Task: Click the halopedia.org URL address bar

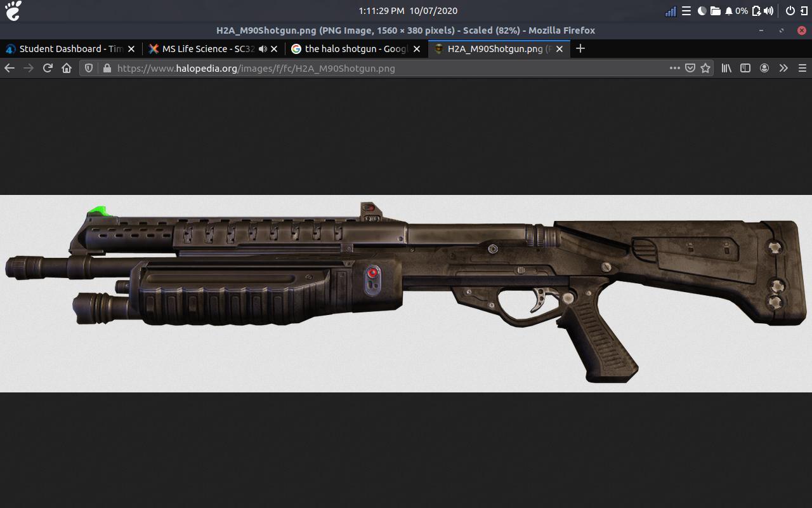Action: pyautogui.click(x=396, y=68)
